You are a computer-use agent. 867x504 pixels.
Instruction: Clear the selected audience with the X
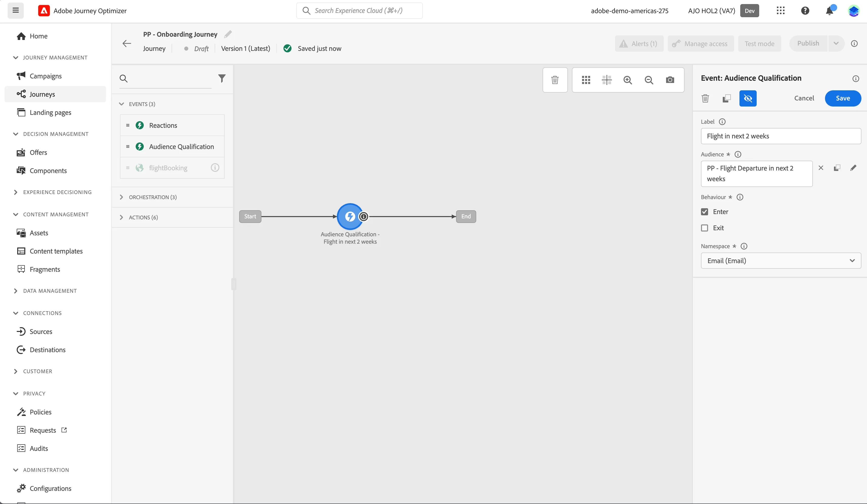click(821, 168)
